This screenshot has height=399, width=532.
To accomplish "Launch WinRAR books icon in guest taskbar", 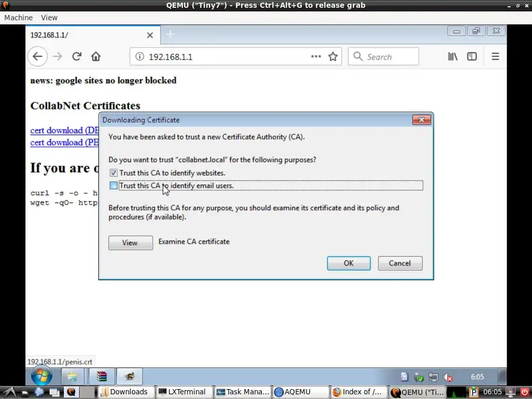I will tap(101, 376).
